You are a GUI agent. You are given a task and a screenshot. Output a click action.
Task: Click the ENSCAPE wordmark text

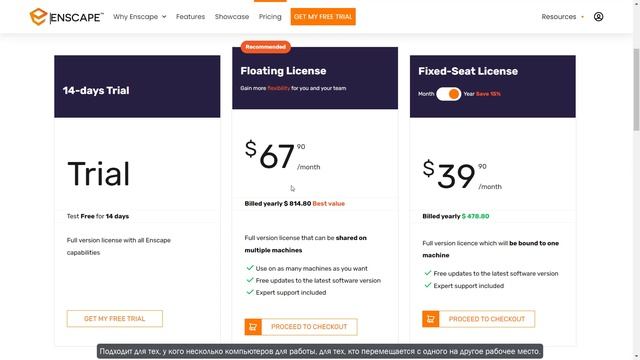coord(76,18)
